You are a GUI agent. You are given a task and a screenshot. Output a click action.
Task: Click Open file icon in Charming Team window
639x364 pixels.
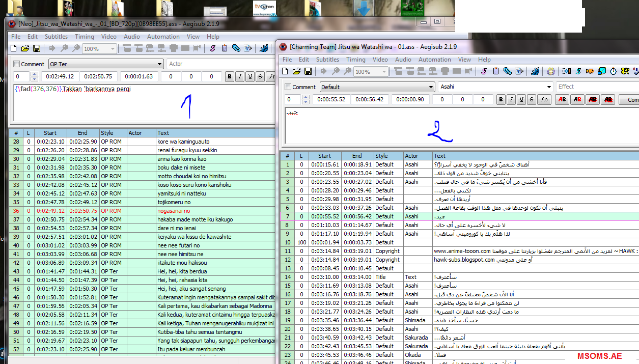(296, 71)
